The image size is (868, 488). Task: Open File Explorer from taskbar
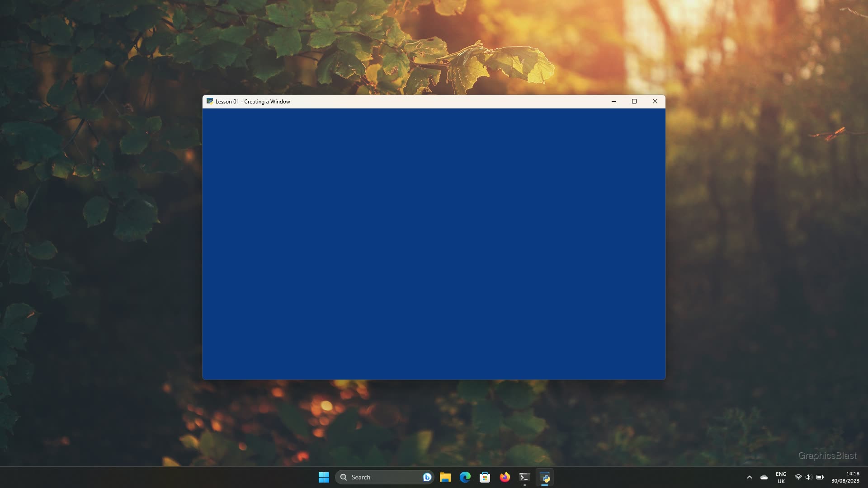point(445,477)
